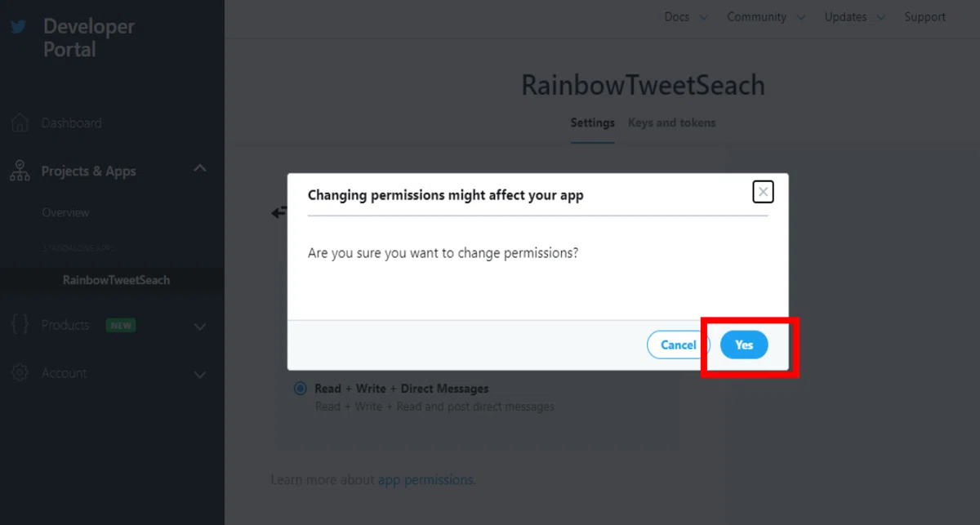Select Read + Write + Direct Messages radio

pos(301,389)
